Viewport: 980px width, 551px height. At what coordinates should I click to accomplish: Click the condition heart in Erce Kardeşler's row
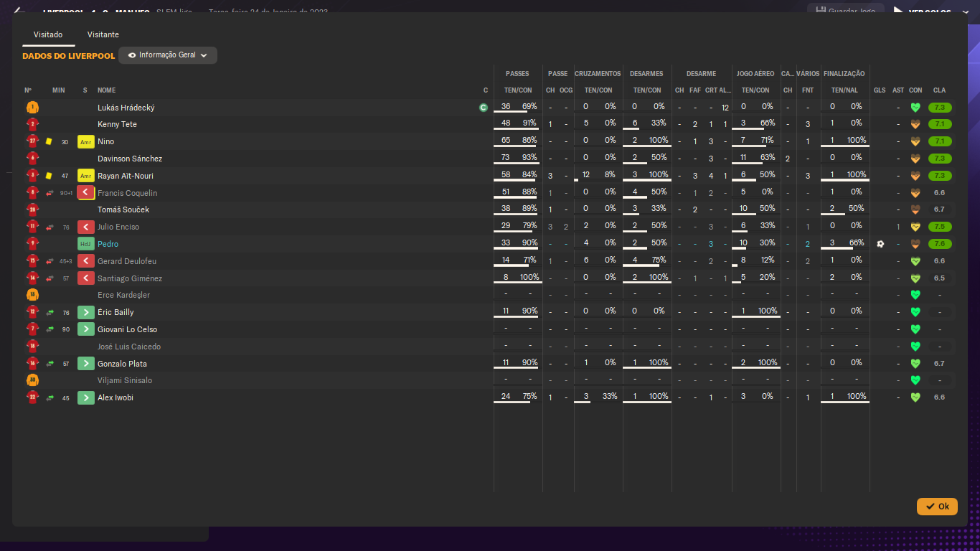click(915, 295)
